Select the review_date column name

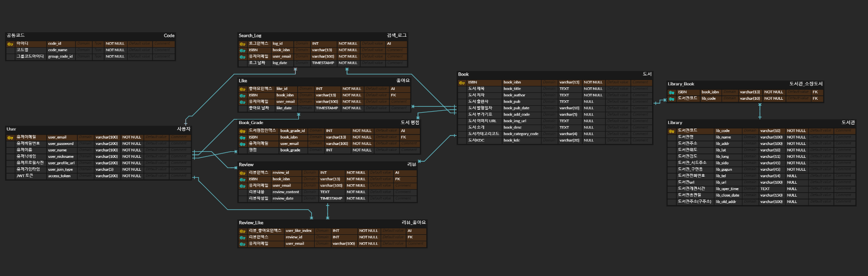pyautogui.click(x=283, y=199)
